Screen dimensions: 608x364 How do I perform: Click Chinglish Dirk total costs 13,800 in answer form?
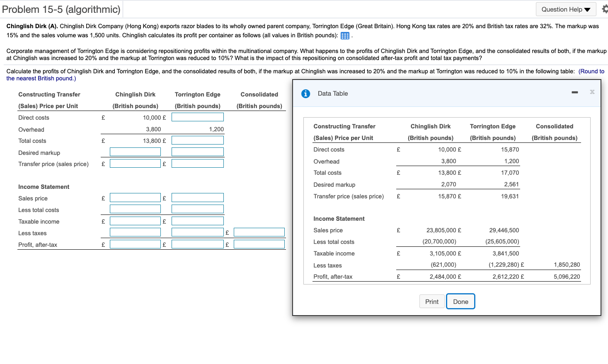(152, 141)
